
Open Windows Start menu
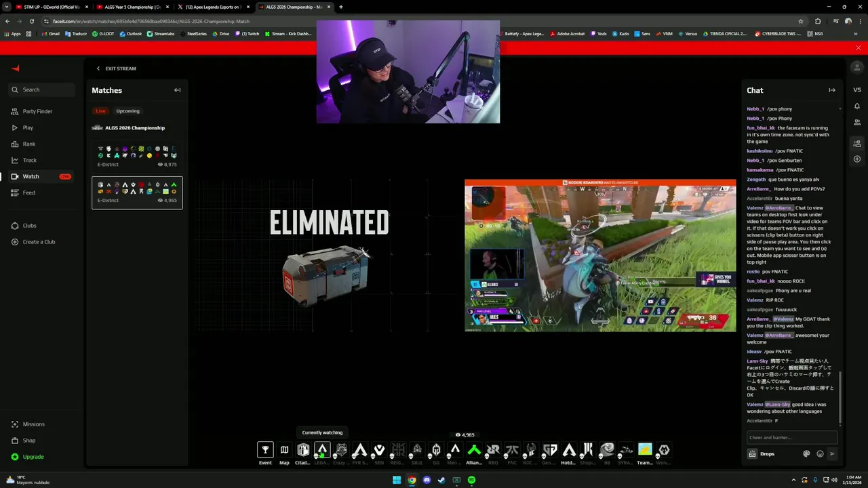pyautogui.click(x=397, y=480)
